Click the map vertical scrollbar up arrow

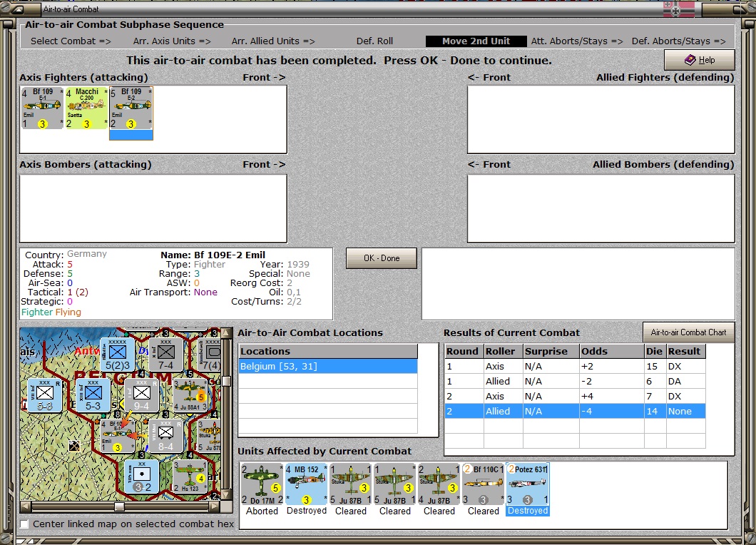pyautogui.click(x=225, y=333)
